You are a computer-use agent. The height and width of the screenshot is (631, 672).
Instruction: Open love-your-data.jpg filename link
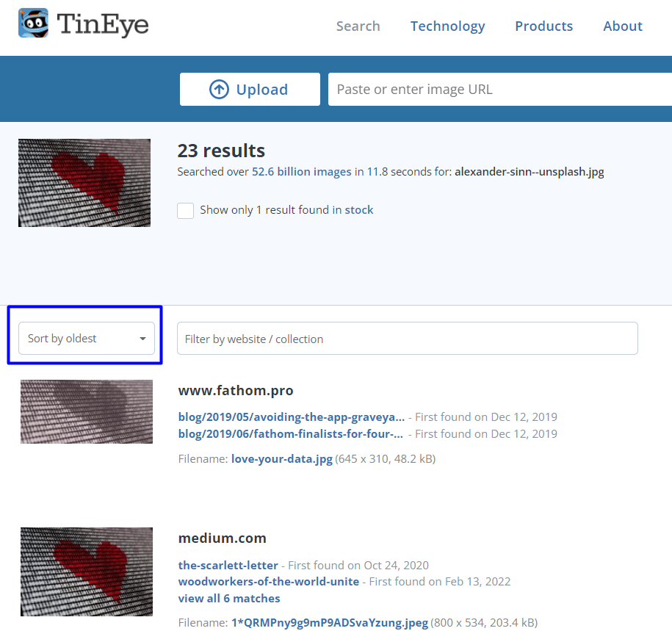(x=281, y=459)
